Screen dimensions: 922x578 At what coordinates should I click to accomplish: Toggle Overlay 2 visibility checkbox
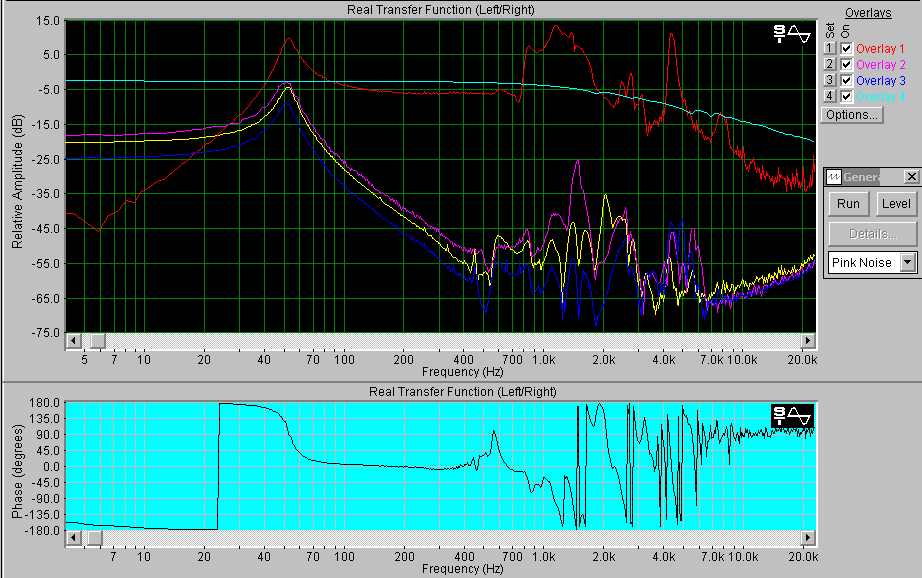(846, 64)
